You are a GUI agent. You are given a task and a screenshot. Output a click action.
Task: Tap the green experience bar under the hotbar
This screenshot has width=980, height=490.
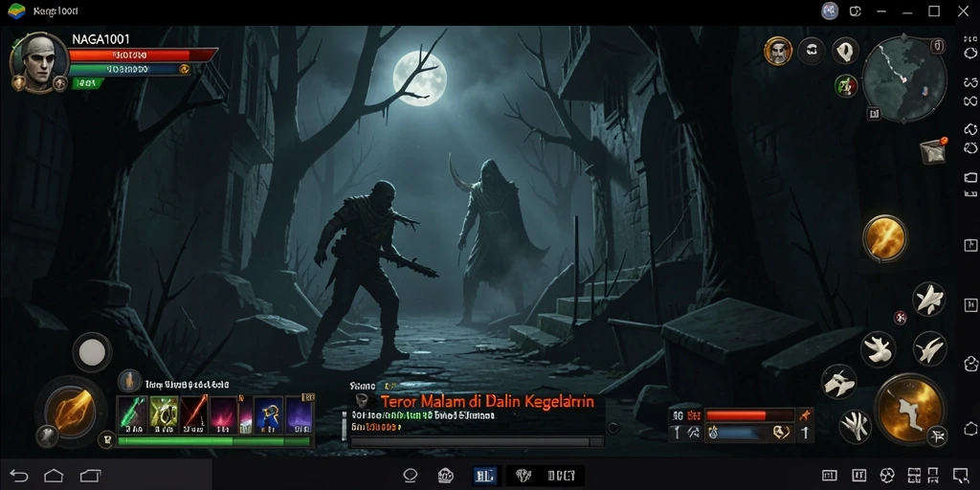click(x=214, y=441)
